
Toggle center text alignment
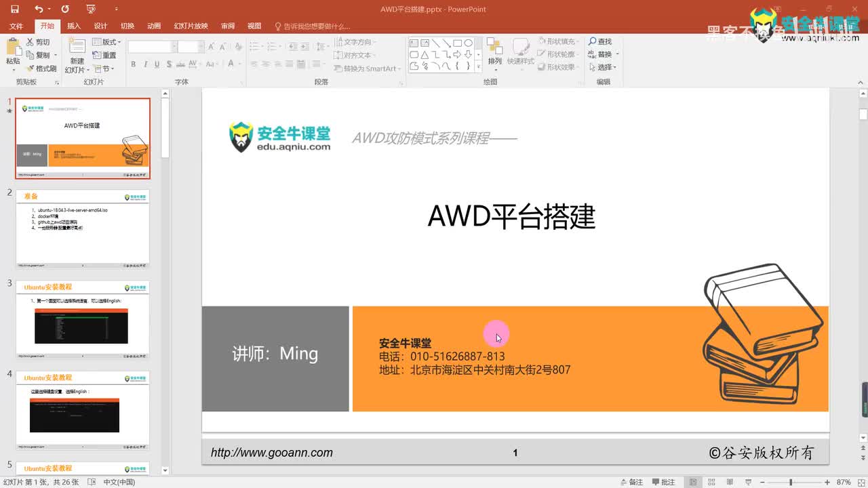tap(265, 64)
